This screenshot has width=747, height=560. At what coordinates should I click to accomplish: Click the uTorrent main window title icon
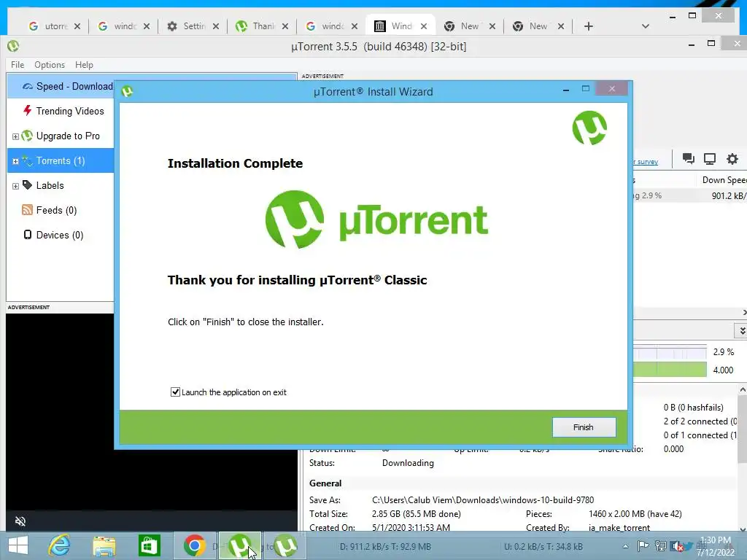click(x=13, y=46)
